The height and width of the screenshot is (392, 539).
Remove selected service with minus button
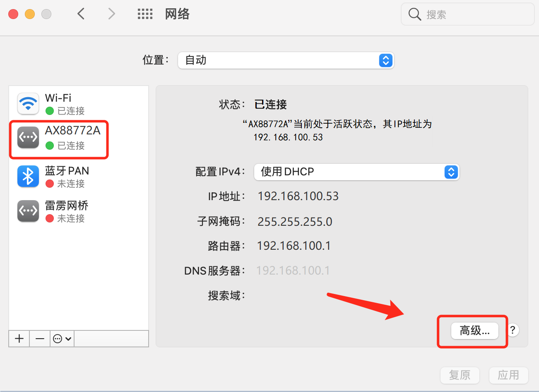tap(40, 339)
